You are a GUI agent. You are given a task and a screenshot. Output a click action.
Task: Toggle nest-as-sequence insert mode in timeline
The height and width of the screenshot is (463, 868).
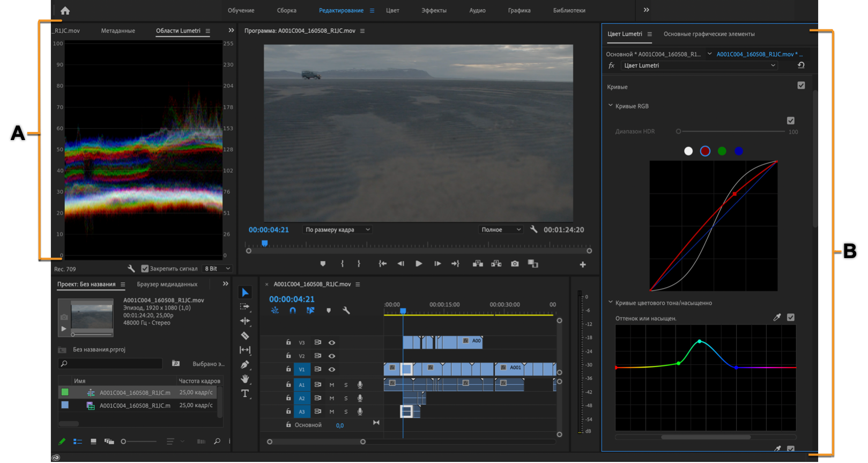(x=275, y=311)
